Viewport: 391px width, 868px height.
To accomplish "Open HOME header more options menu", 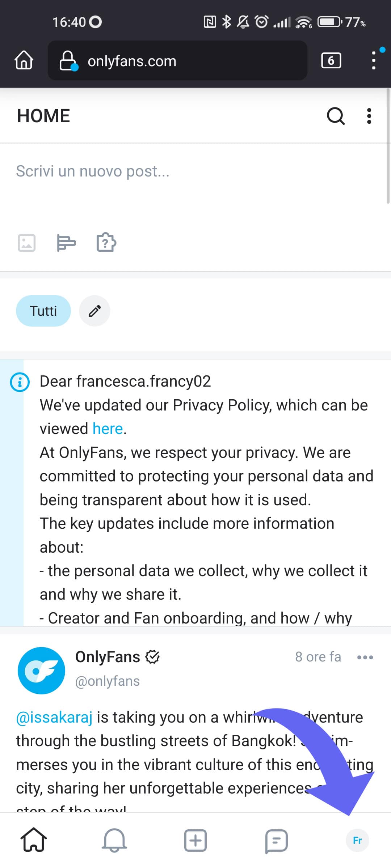I will 369,116.
